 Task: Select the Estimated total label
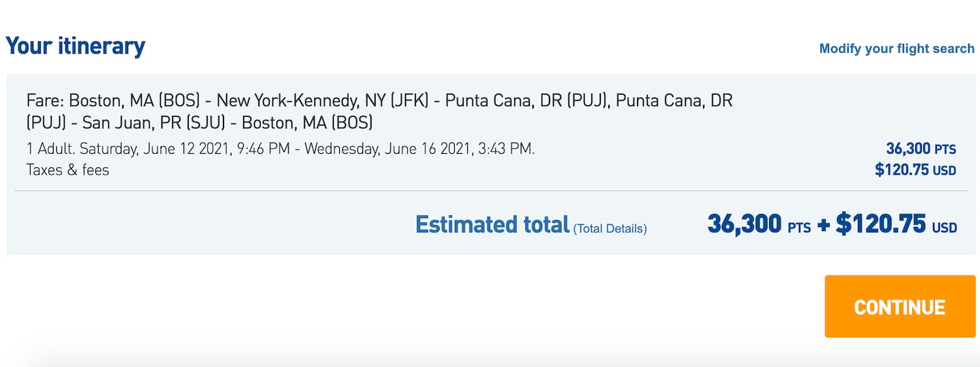pos(493,224)
